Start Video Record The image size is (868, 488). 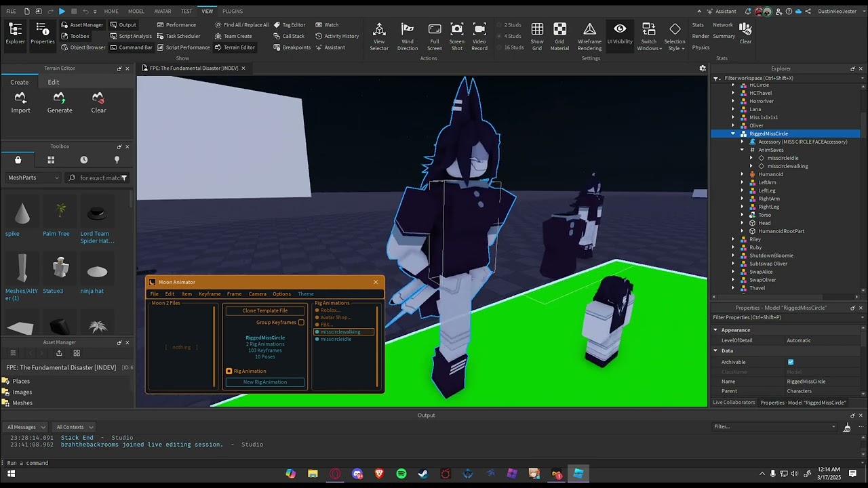tap(479, 37)
